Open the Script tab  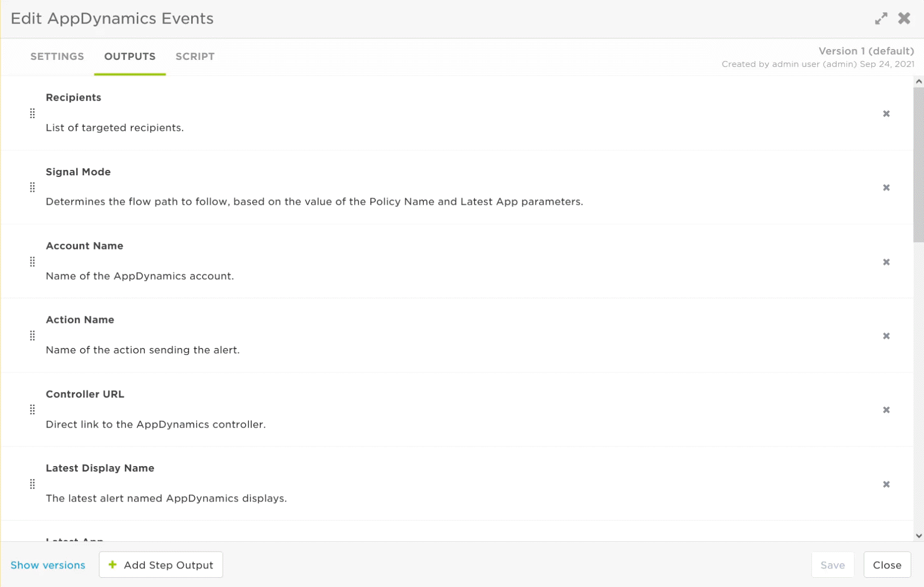(x=195, y=57)
